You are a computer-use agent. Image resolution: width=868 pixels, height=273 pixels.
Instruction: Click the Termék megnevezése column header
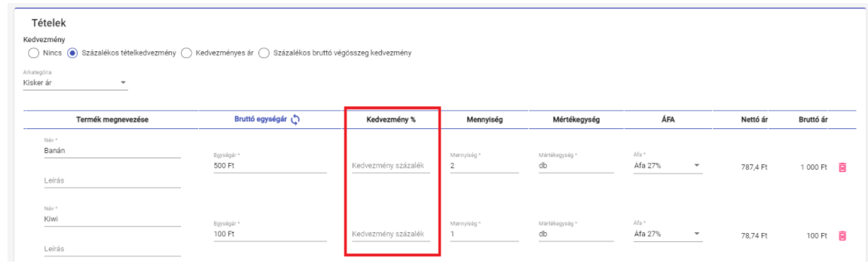coord(112,120)
